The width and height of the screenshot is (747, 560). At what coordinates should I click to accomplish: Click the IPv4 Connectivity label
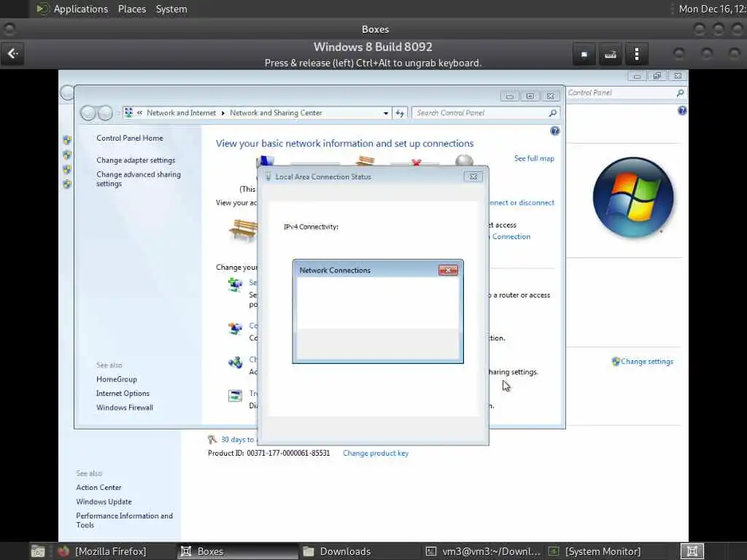(311, 227)
